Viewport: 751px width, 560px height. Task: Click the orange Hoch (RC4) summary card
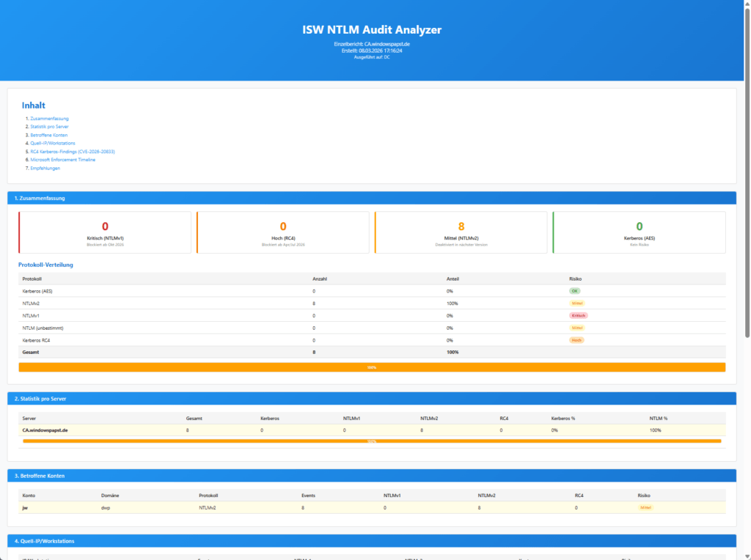point(283,232)
